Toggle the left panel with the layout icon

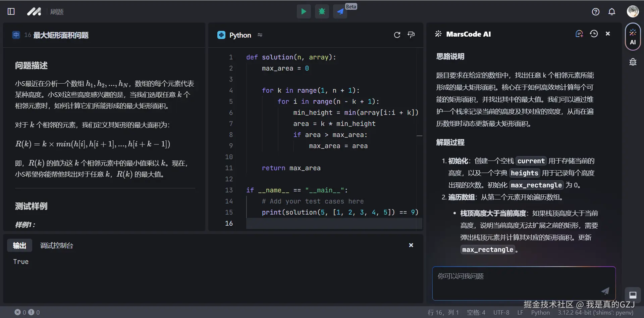click(11, 11)
